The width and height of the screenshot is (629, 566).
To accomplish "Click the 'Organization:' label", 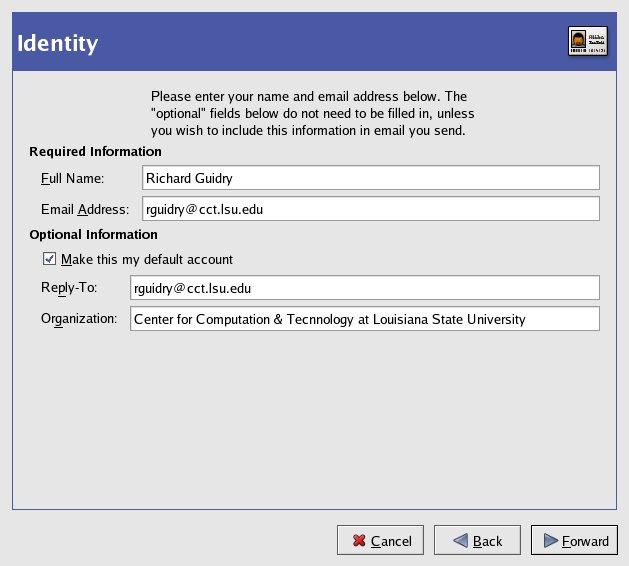I will point(79,319).
